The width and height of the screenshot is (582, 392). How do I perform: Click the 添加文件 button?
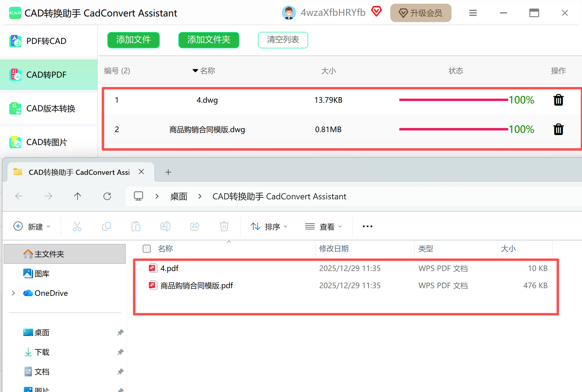[133, 40]
